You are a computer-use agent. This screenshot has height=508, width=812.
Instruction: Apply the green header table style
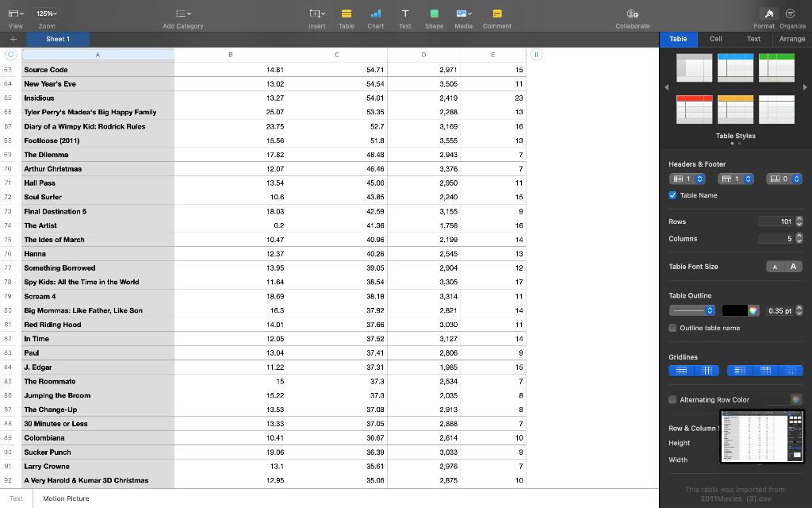point(776,68)
